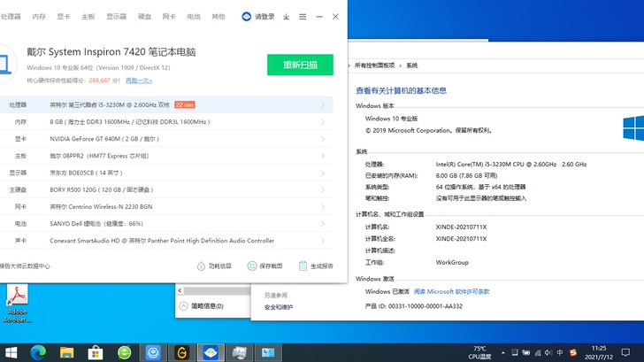Screen dimensions: 644x362
Task: Switch to the 主板 tab
Action: (88, 17)
